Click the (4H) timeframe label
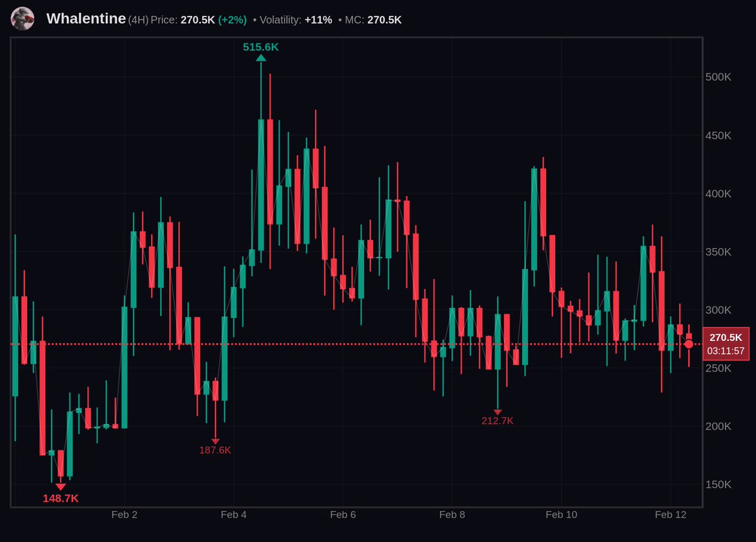Viewport: 756px width, 542px height. tap(138, 20)
